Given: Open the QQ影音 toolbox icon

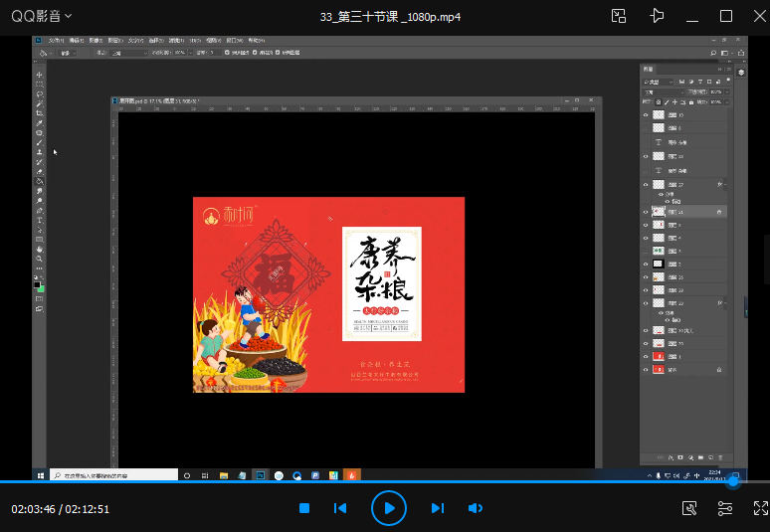Looking at the screenshot, I should pyautogui.click(x=689, y=508).
